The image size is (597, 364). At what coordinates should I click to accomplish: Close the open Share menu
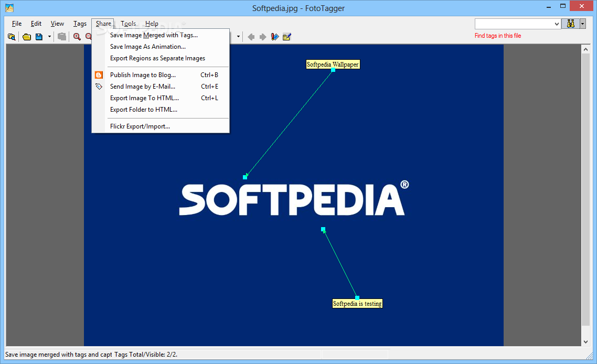103,24
